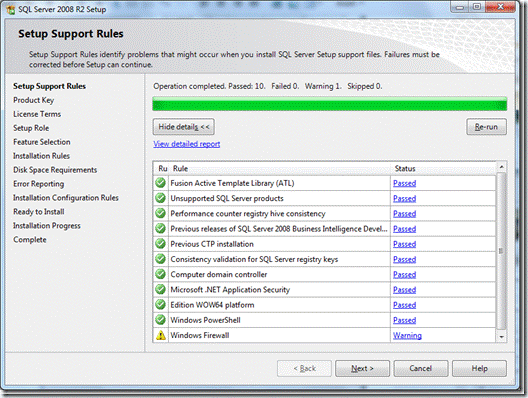Select Installation Rules step in sidebar
Screen dimensions: 528x398
41,156
